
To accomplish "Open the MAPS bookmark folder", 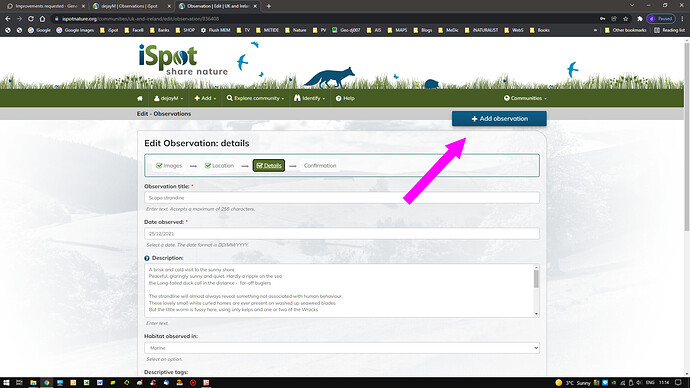I will pos(397,30).
